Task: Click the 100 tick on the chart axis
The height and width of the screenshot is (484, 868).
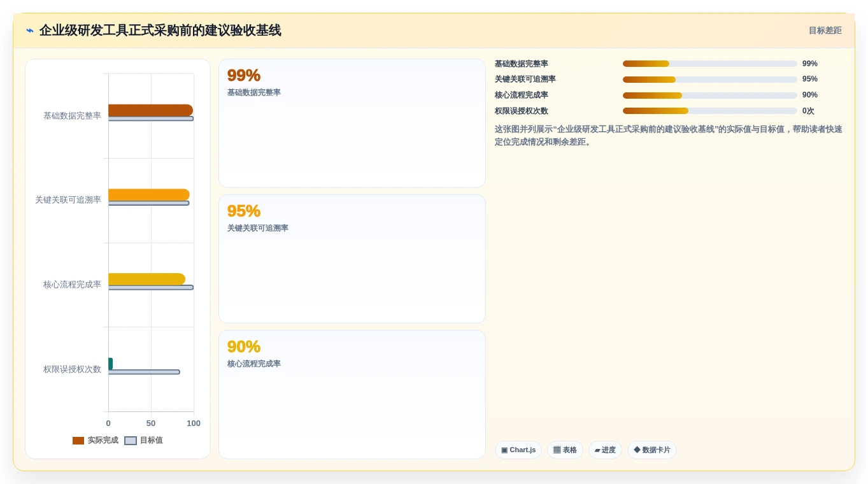Action: tap(194, 423)
